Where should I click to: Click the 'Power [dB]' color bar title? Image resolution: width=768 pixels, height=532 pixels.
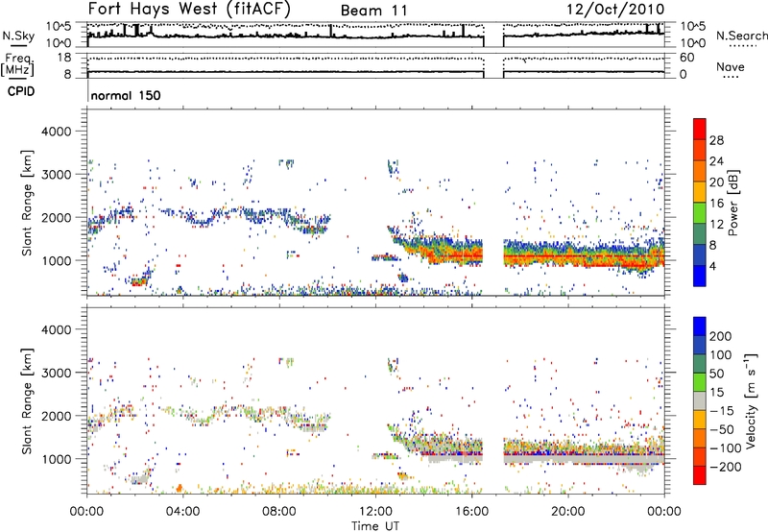click(732, 203)
